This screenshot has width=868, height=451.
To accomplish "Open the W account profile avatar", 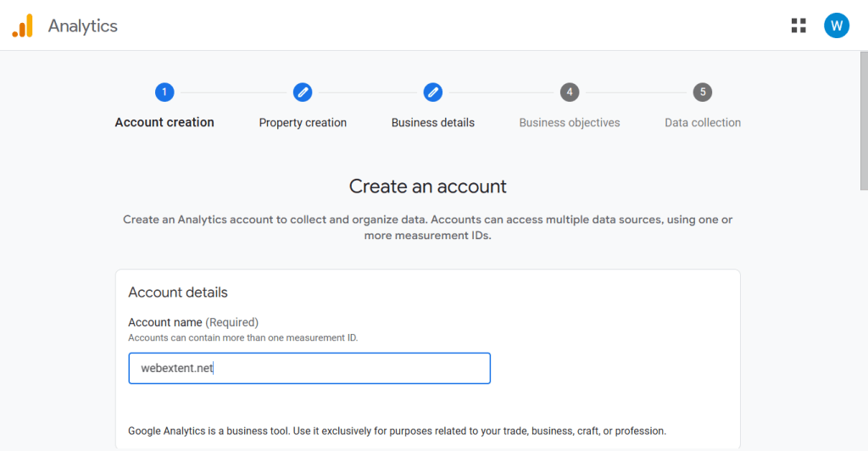I will point(836,25).
